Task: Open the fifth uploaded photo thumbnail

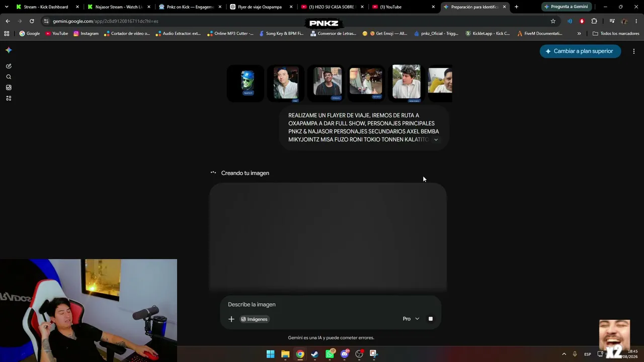Action: tap(406, 83)
